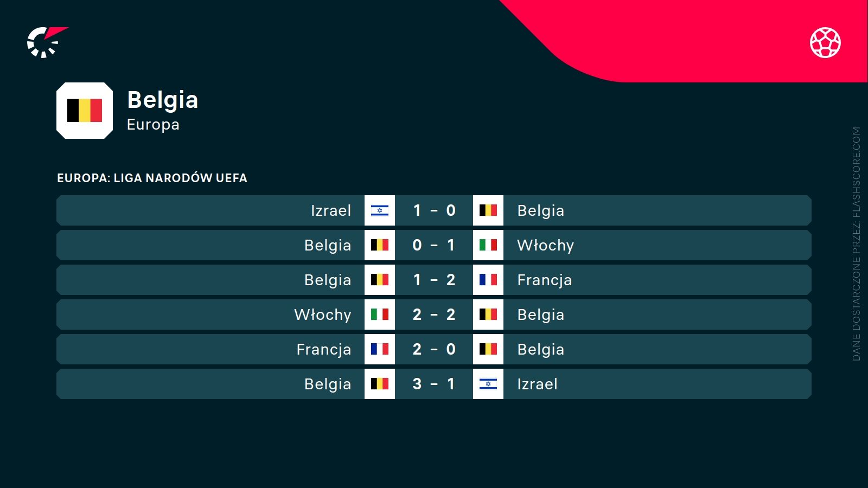Click the Belgia title heading
868x488 pixels.
pos(162,100)
